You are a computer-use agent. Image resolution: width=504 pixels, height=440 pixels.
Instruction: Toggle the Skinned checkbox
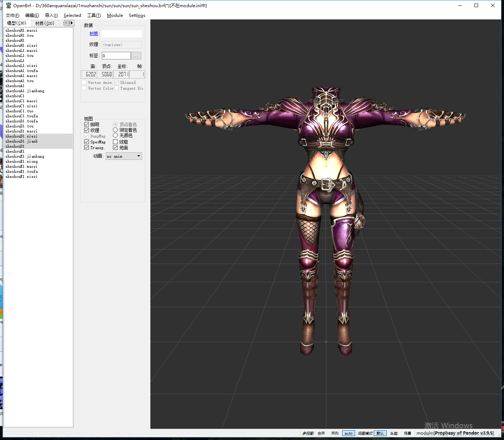(x=117, y=82)
